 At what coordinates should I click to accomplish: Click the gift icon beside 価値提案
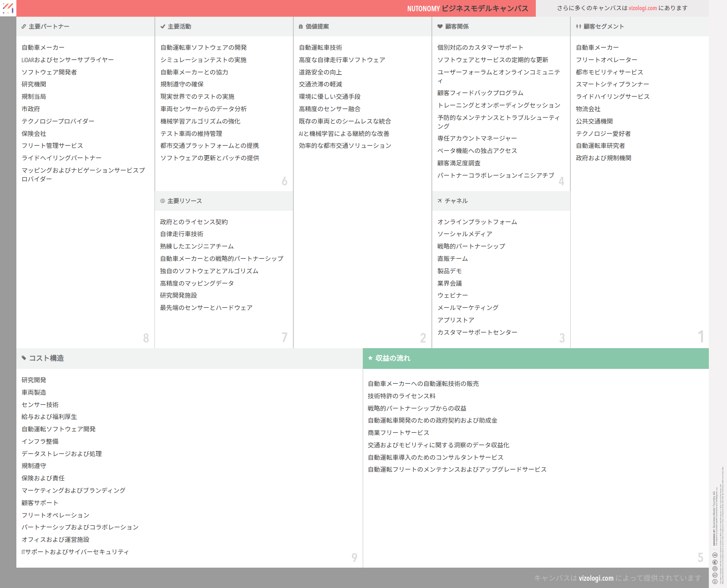[301, 27]
